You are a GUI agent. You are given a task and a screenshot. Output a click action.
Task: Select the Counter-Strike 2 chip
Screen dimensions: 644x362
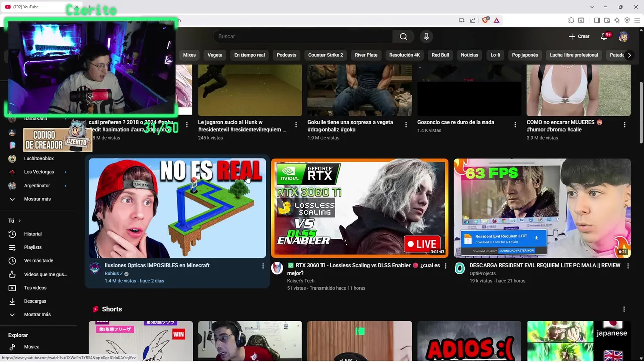tap(326, 55)
